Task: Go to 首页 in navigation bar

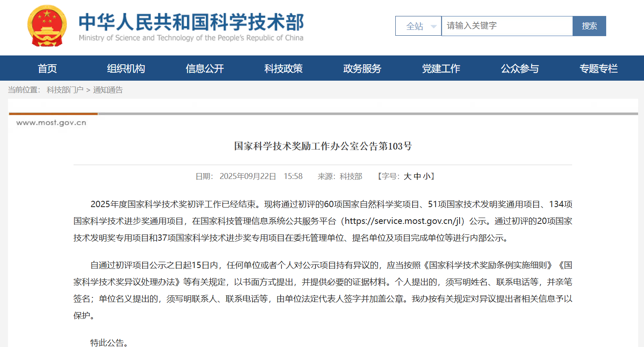Action: click(47, 68)
